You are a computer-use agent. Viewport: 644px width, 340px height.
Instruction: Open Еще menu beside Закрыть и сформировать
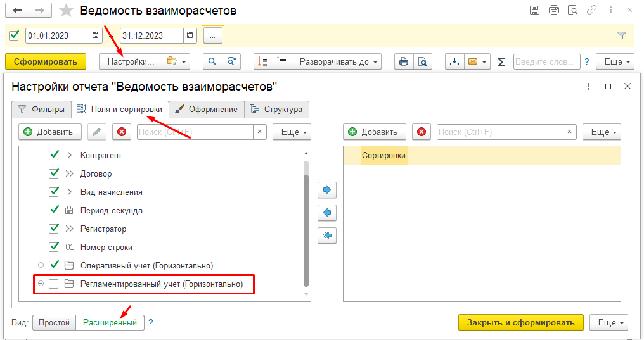pos(609,322)
